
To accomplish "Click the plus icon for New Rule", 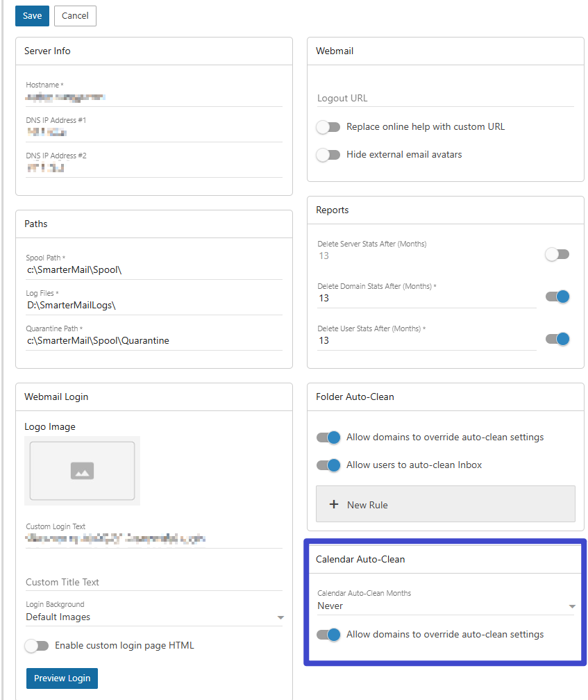I will 333,505.
